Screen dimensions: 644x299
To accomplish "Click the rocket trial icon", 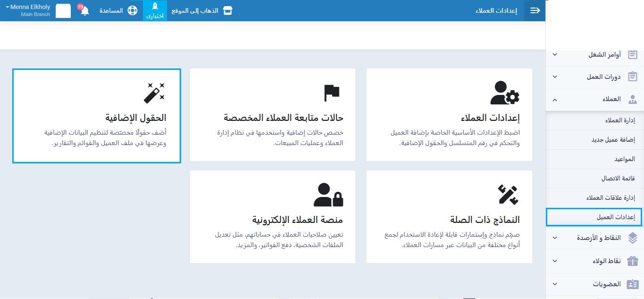I will point(155,7).
